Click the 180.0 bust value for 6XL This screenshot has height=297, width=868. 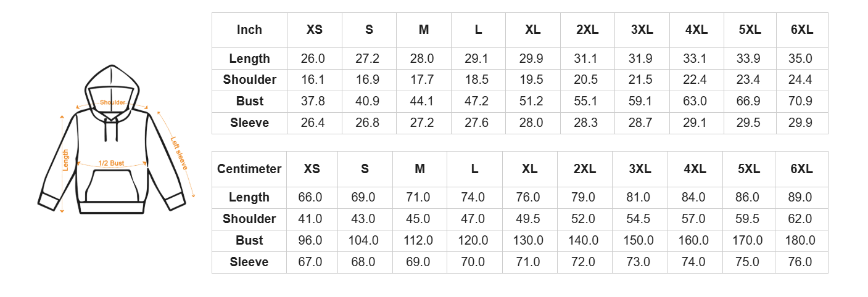point(800,240)
